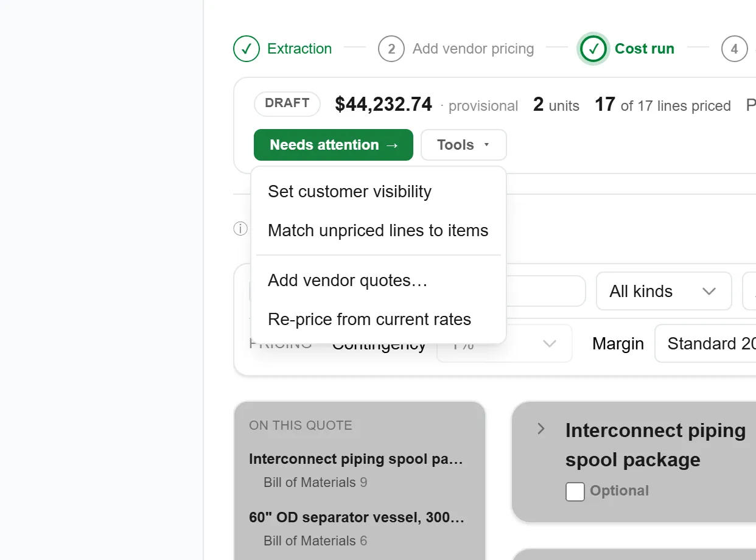This screenshot has height=560, width=756.
Task: Click the $44,232.74 total amount
Action: tap(383, 105)
